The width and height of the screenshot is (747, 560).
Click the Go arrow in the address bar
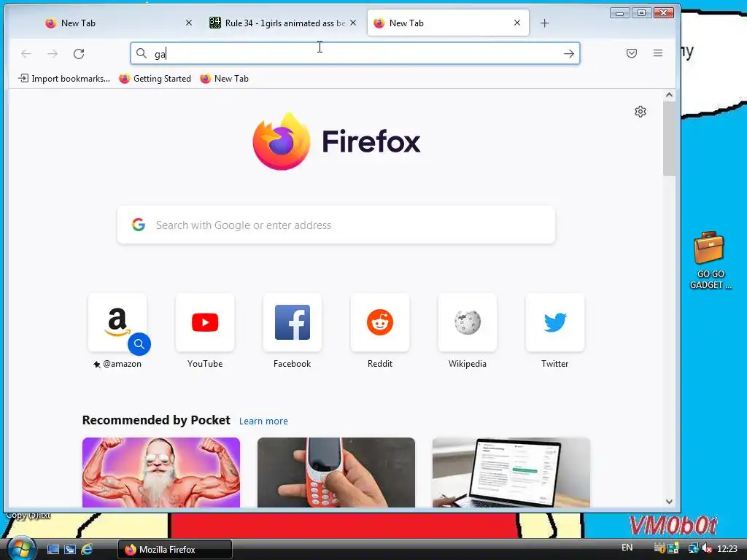569,54
